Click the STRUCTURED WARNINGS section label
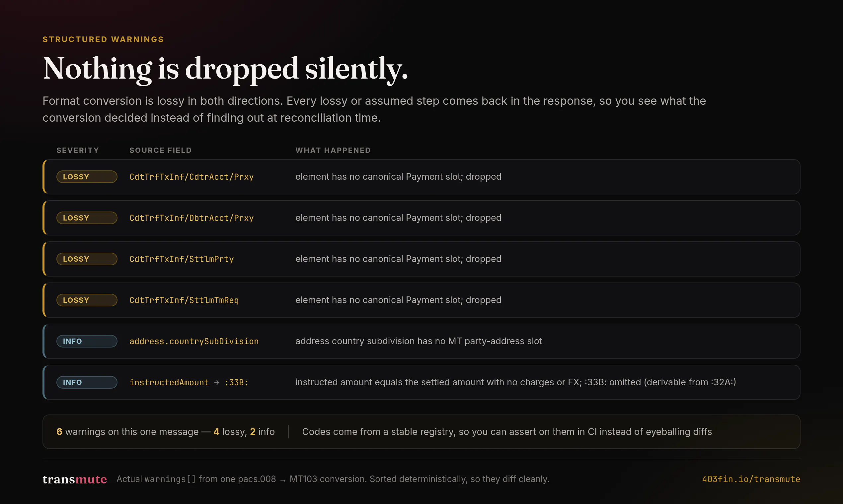This screenshot has width=843, height=504. (103, 39)
